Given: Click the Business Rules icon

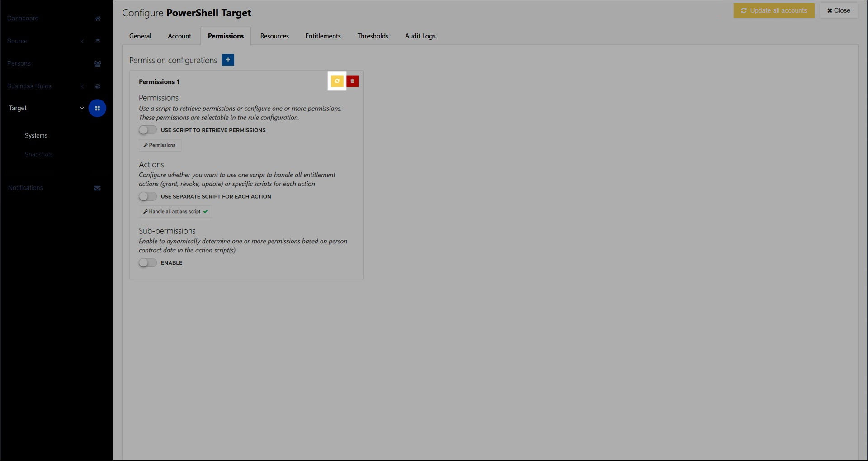Looking at the screenshot, I should click(98, 86).
